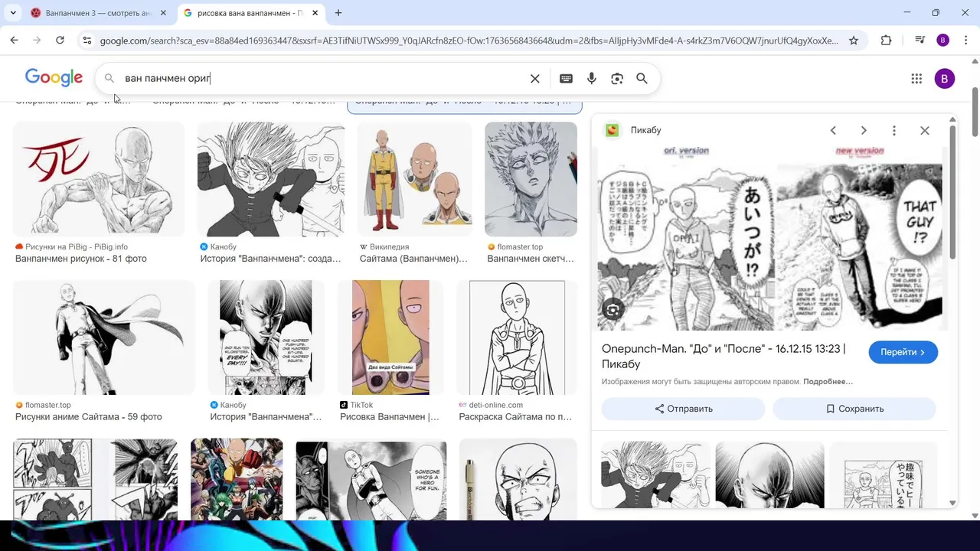Open the tab search dropdown arrow
Image resolution: width=980 pixels, height=551 pixels.
coord(13,13)
